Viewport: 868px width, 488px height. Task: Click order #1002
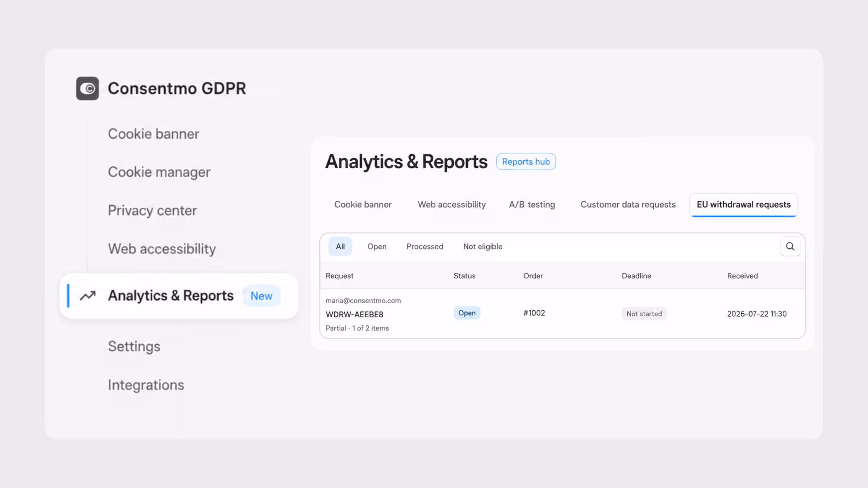point(534,313)
